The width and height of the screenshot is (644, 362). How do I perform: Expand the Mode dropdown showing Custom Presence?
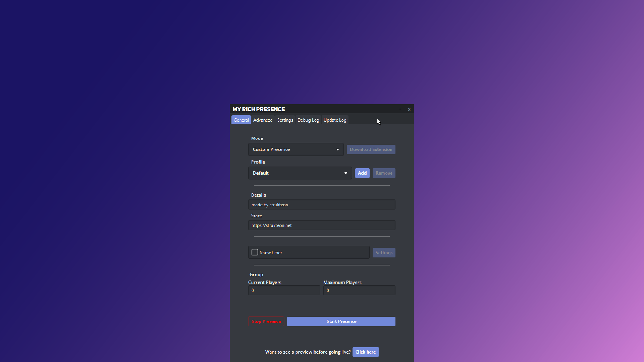point(296,149)
